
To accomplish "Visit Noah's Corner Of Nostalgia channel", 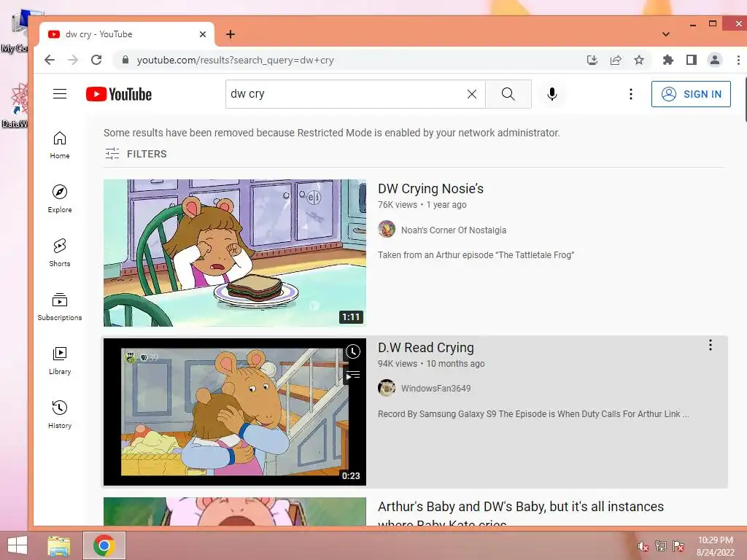I will [454, 230].
